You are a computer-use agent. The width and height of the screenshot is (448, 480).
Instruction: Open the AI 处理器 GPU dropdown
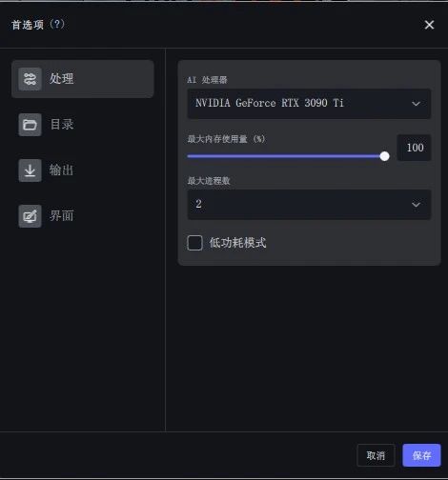(x=309, y=104)
